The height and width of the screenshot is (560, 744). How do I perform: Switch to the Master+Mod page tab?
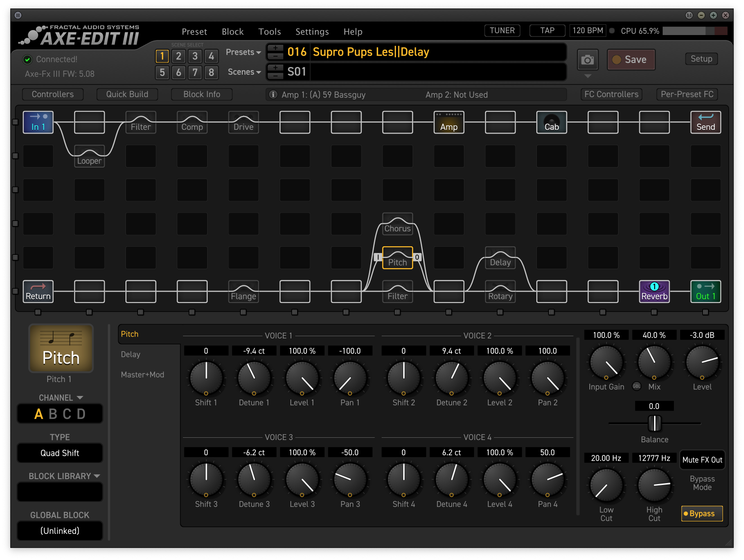point(142,374)
